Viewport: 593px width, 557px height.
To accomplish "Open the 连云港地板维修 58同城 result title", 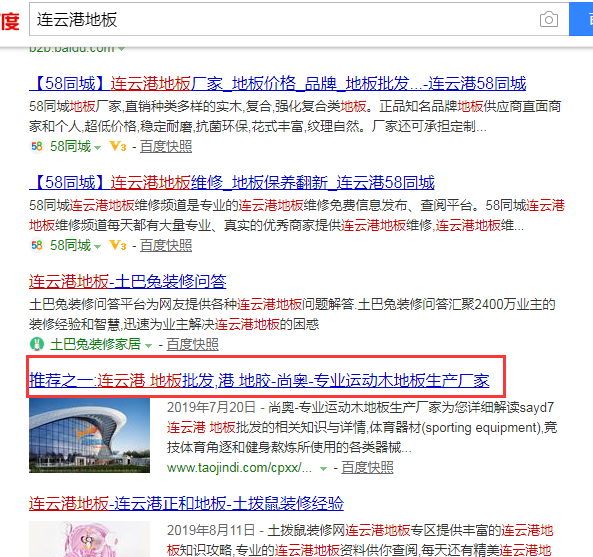I will pyautogui.click(x=232, y=182).
